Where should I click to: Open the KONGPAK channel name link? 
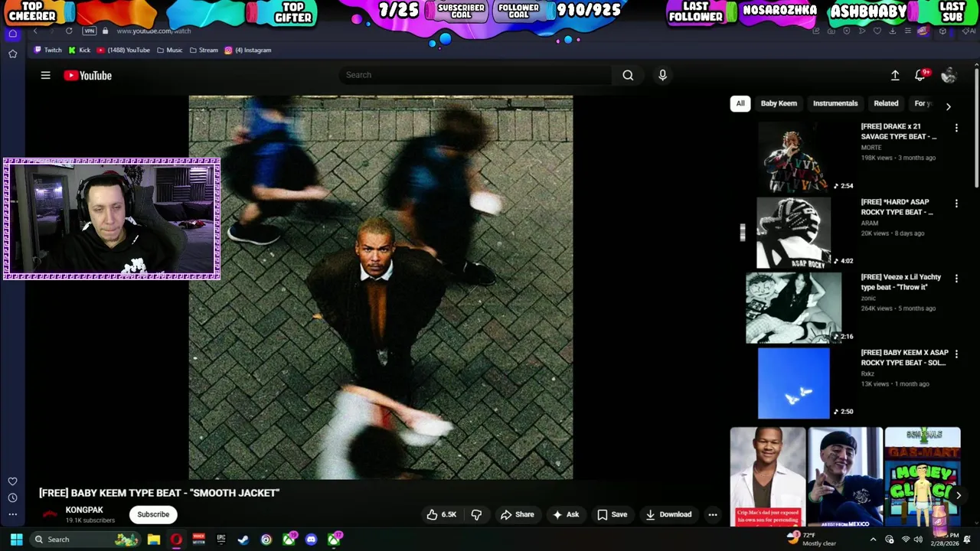84,510
